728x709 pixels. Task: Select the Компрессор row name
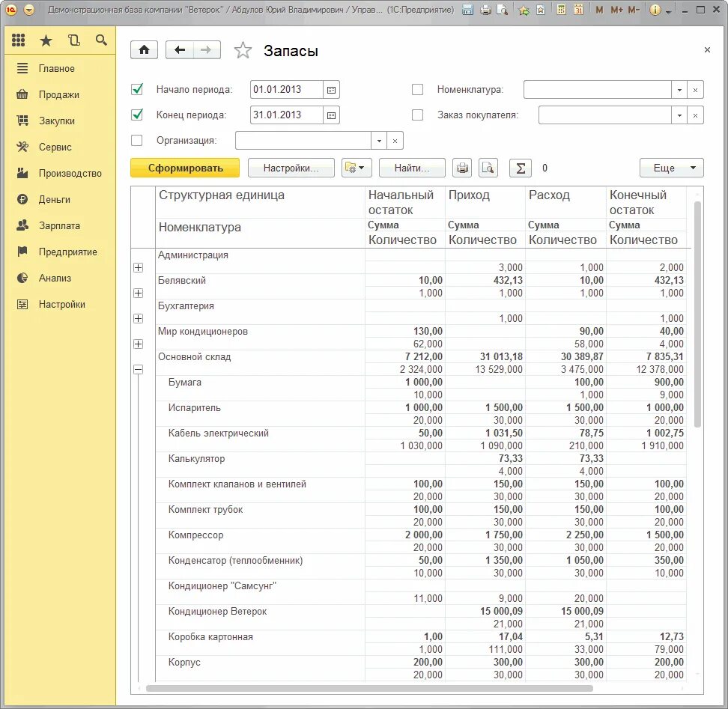point(195,535)
